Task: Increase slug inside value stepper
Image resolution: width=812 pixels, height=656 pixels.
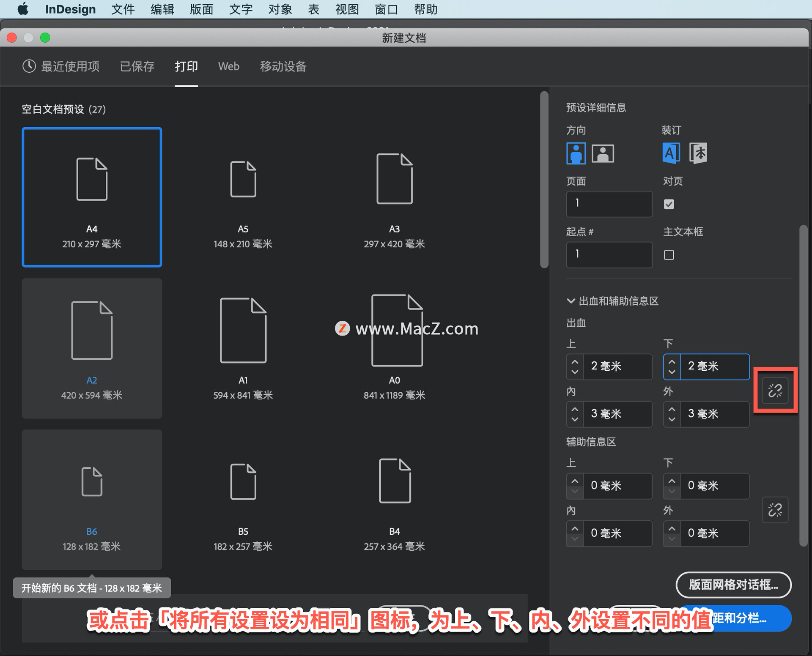Action: coord(575,528)
